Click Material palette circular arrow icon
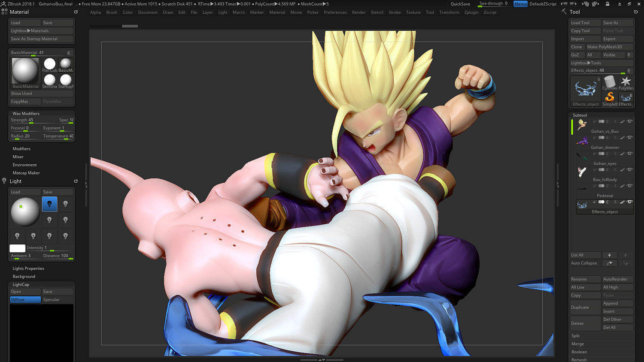Viewport: 644px width, 362px height. tap(76, 12)
